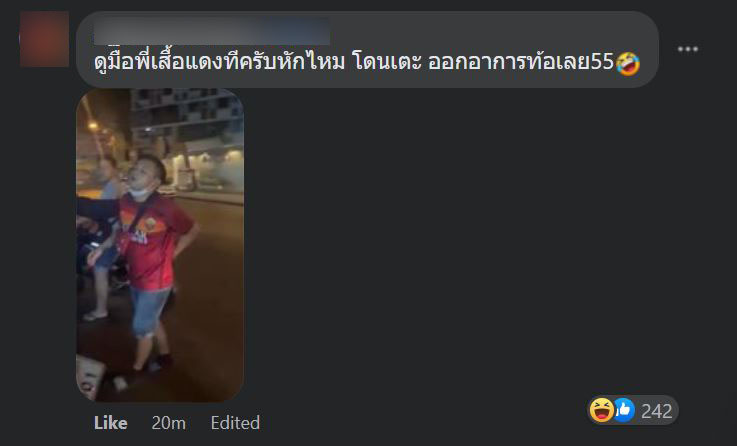Click the street lamp glow in photo
The height and width of the screenshot is (446, 737).
point(93,126)
